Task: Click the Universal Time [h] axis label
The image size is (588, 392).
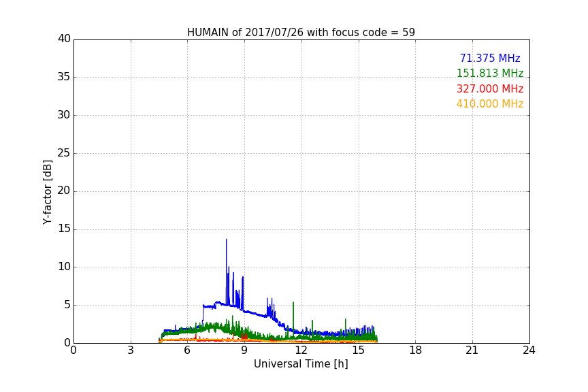Action: point(301,364)
